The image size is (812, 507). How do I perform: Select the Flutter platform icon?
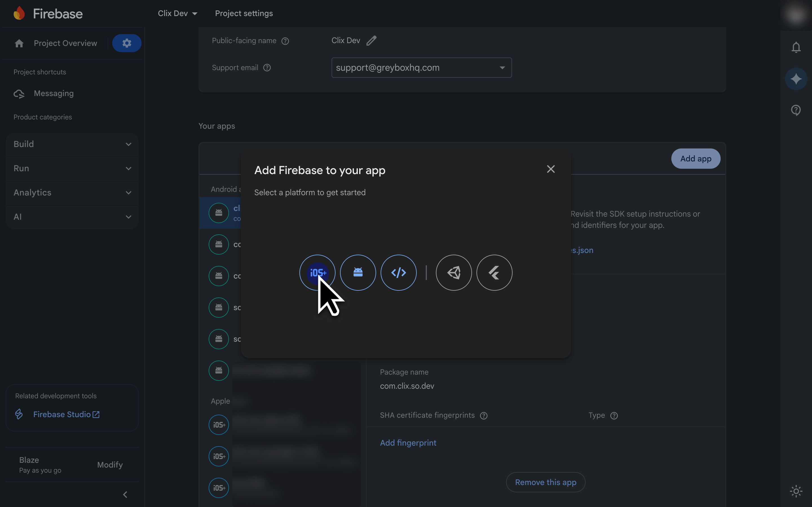click(494, 273)
